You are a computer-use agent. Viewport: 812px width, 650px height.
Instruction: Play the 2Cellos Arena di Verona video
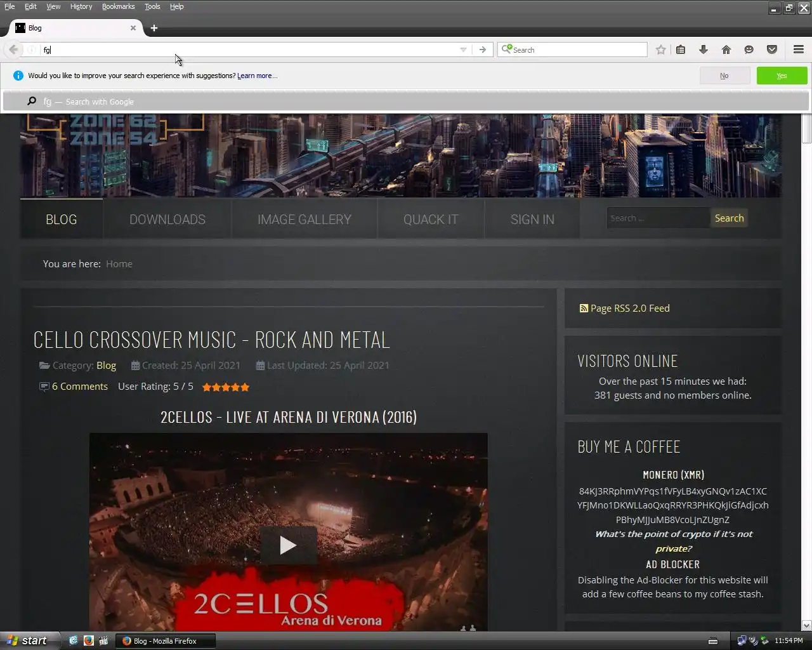click(288, 545)
